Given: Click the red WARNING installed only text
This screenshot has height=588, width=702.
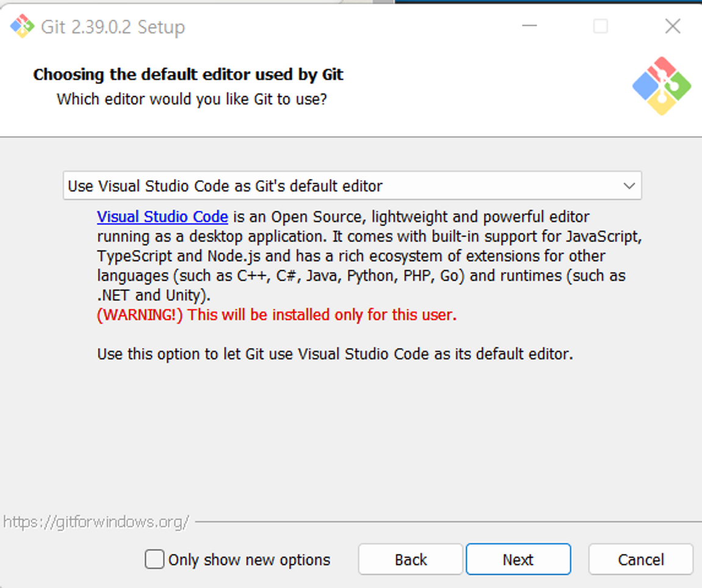Looking at the screenshot, I should [x=277, y=315].
